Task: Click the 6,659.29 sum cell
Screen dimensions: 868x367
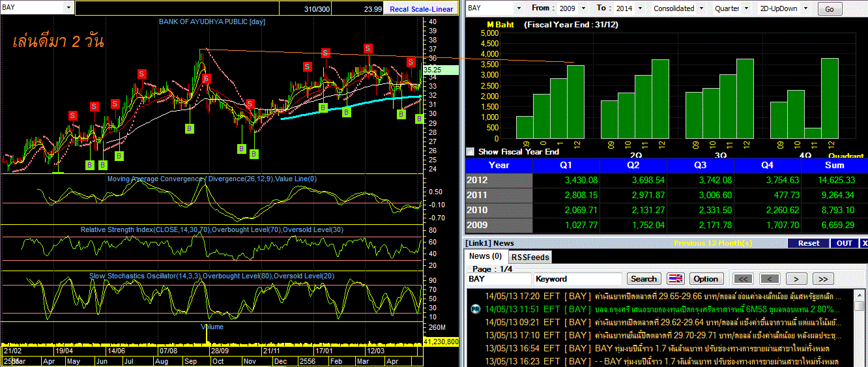Action: [834, 225]
